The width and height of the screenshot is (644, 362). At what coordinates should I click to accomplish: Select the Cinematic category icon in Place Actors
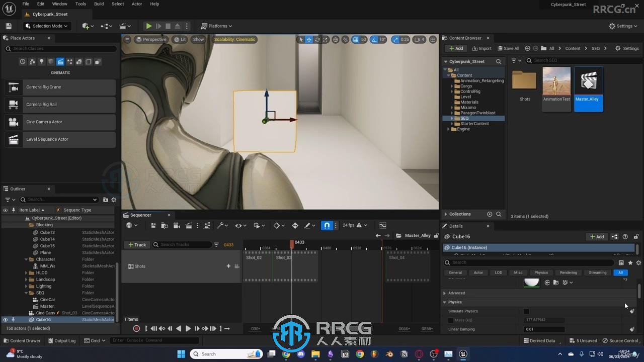coord(60,62)
